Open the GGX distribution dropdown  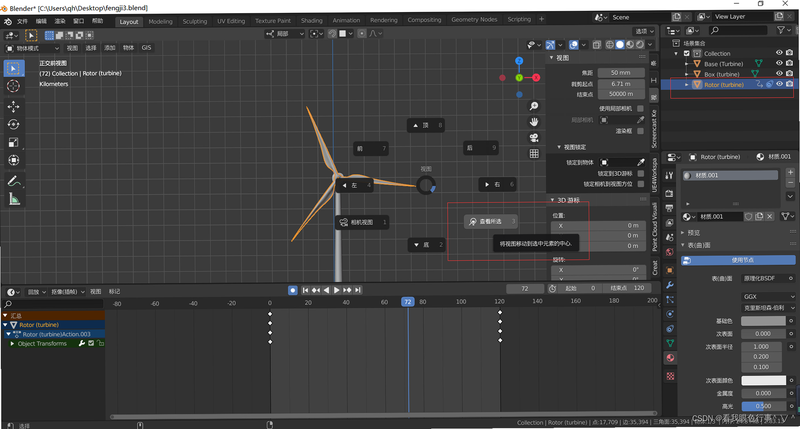(x=767, y=296)
